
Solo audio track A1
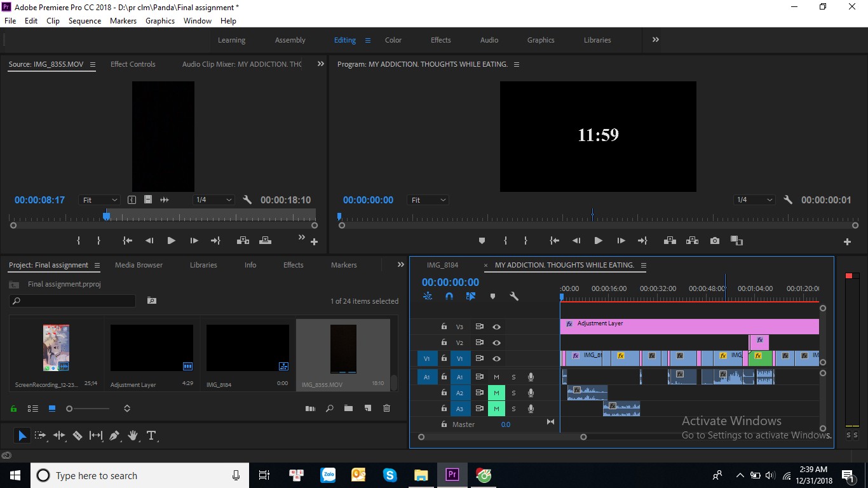513,377
